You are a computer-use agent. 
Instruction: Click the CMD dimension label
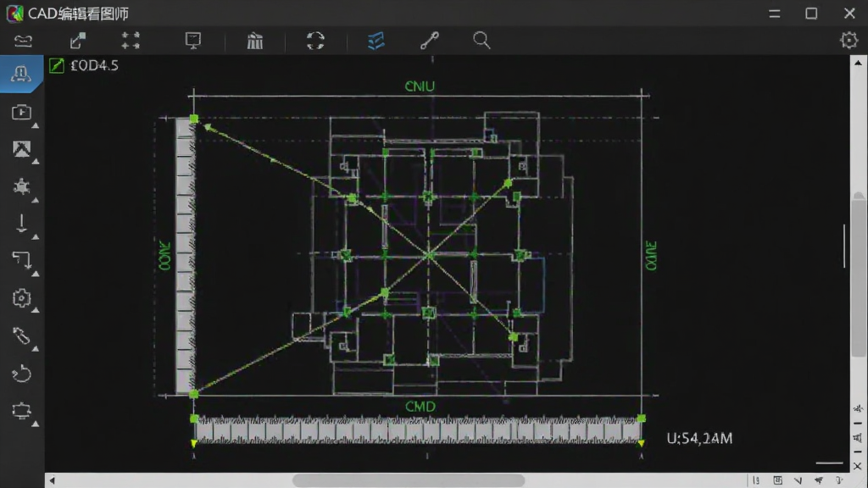[420, 407]
